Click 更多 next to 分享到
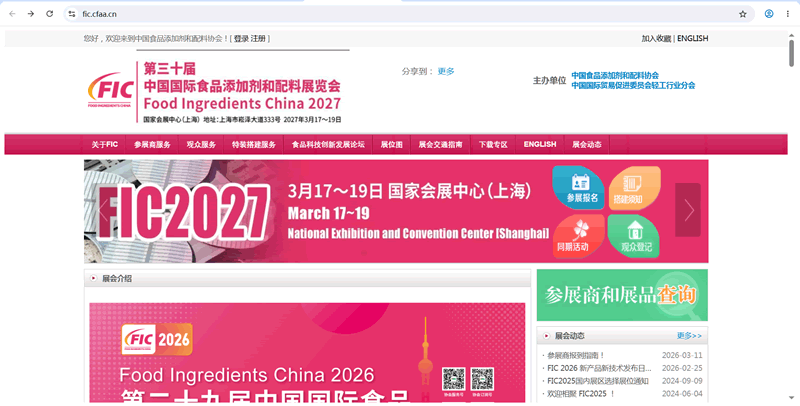The width and height of the screenshot is (800, 406). tap(446, 71)
